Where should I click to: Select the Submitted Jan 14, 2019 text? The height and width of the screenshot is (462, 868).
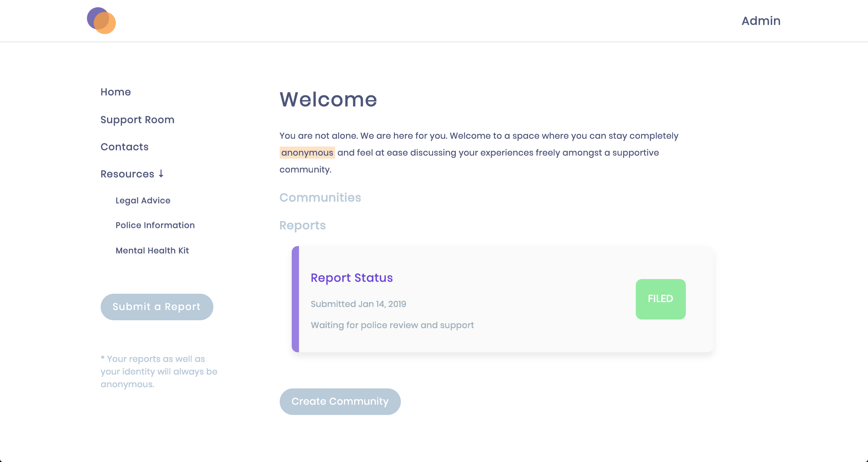point(358,304)
